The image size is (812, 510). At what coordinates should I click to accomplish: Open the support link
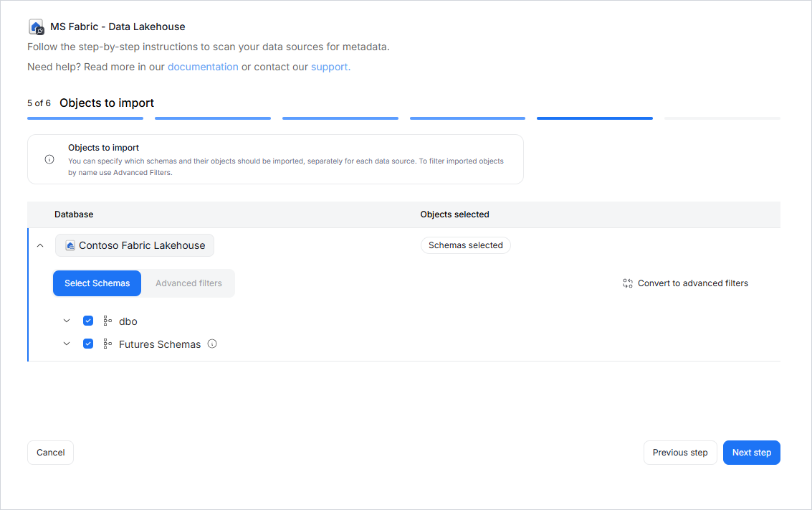tap(330, 67)
